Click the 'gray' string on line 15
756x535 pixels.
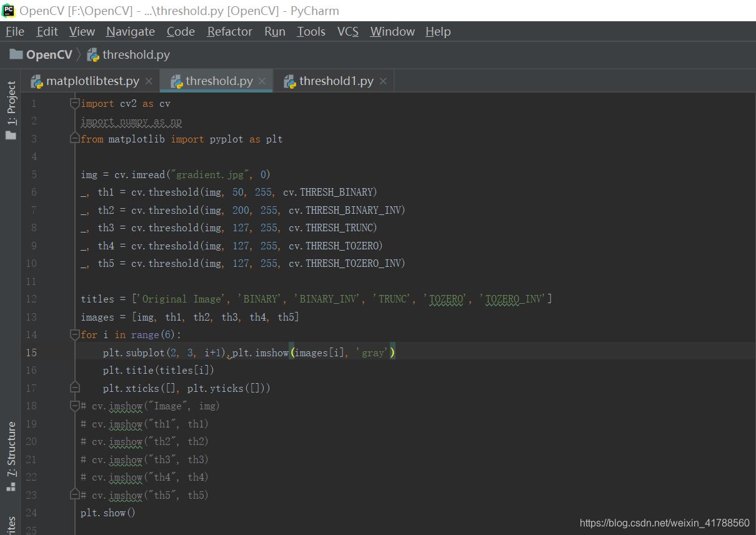(373, 352)
